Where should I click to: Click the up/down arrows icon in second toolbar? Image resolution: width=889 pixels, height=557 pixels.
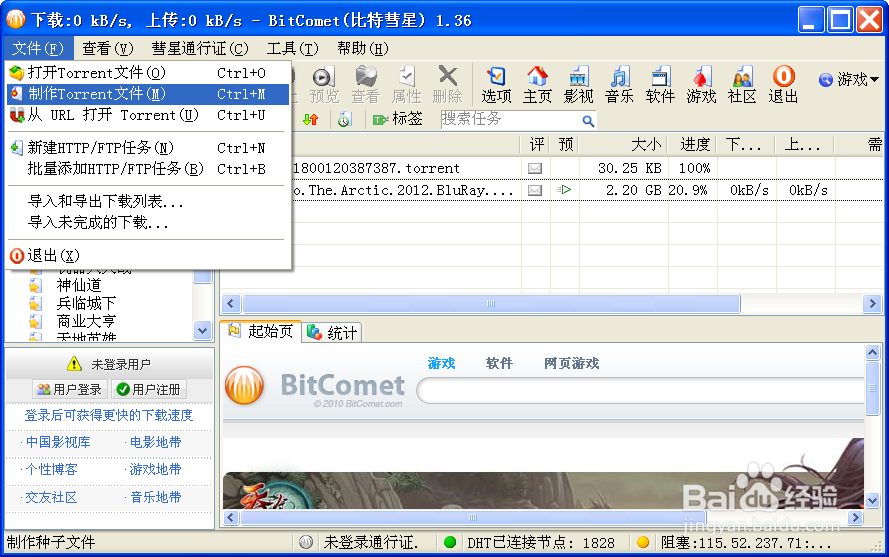[x=310, y=120]
